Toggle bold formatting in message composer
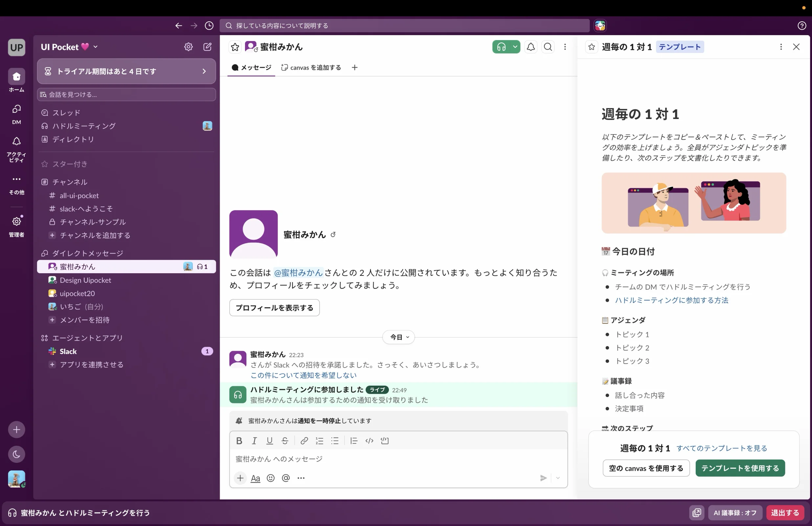The image size is (812, 526). pyautogui.click(x=239, y=441)
